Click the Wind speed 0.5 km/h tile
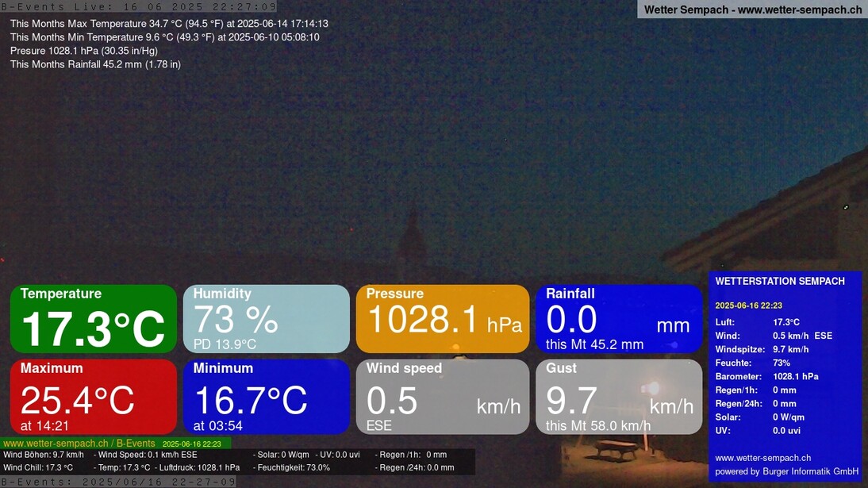 pyautogui.click(x=443, y=397)
